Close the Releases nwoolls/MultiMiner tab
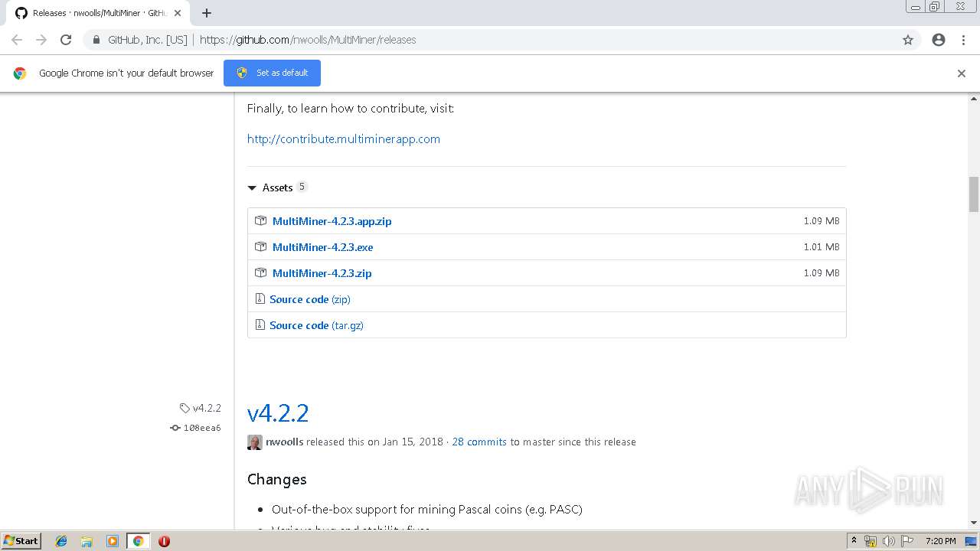Image resolution: width=980 pixels, height=551 pixels. (x=178, y=13)
